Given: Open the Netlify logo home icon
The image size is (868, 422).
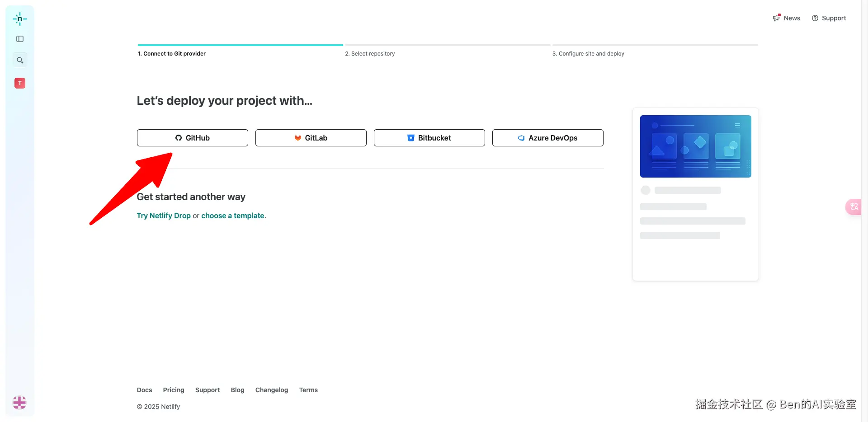Looking at the screenshot, I should [x=20, y=19].
